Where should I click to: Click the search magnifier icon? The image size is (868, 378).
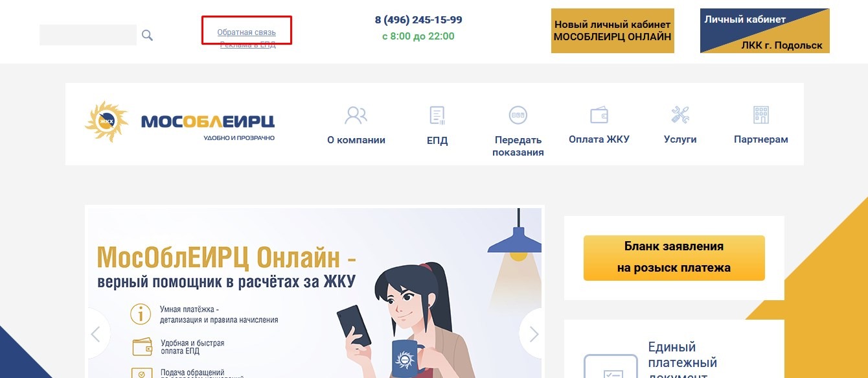147,35
